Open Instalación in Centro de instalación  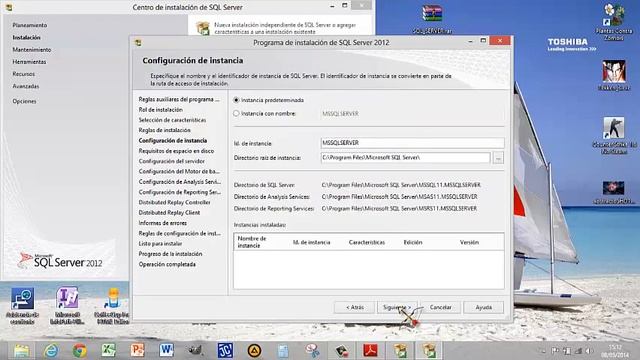[x=27, y=38]
